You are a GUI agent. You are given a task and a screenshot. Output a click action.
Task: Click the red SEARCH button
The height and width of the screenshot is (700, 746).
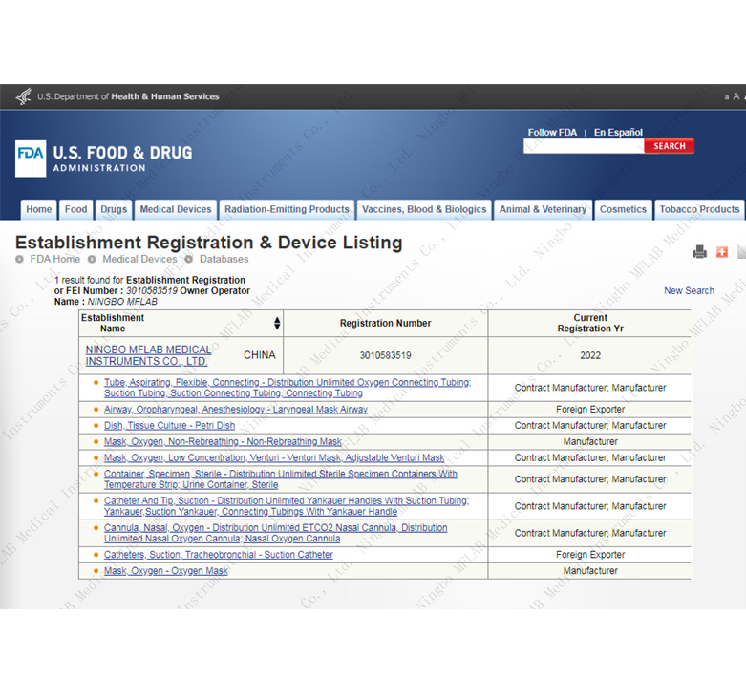[669, 146]
